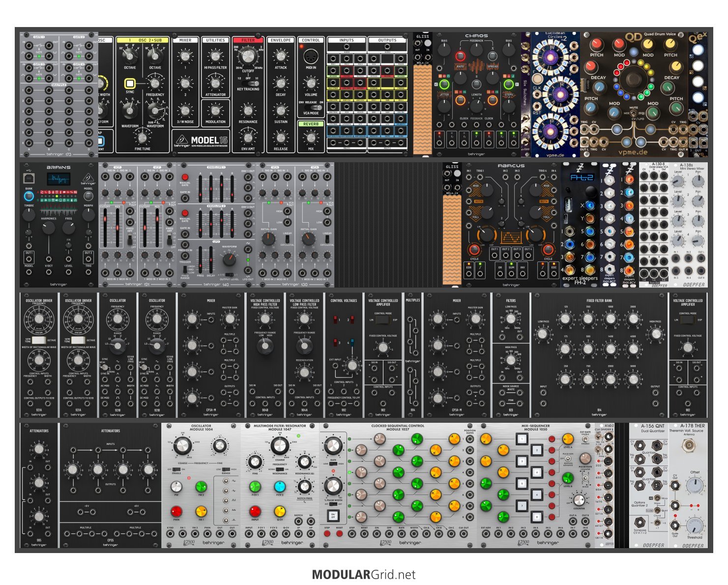Click the left RISE knob on Abacus
Image resolution: width=728 pixels, height=585 pixels.
coord(487,191)
